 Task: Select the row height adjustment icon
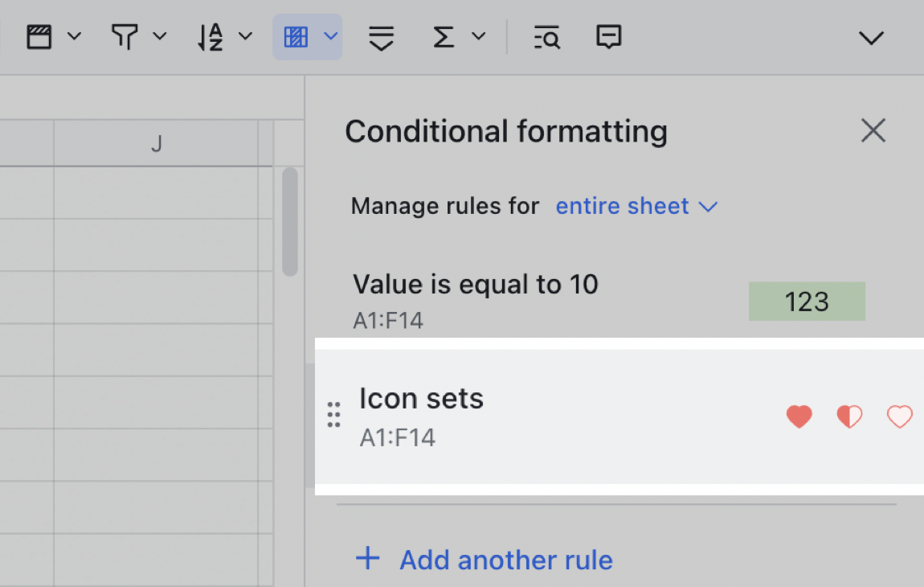[x=380, y=36]
